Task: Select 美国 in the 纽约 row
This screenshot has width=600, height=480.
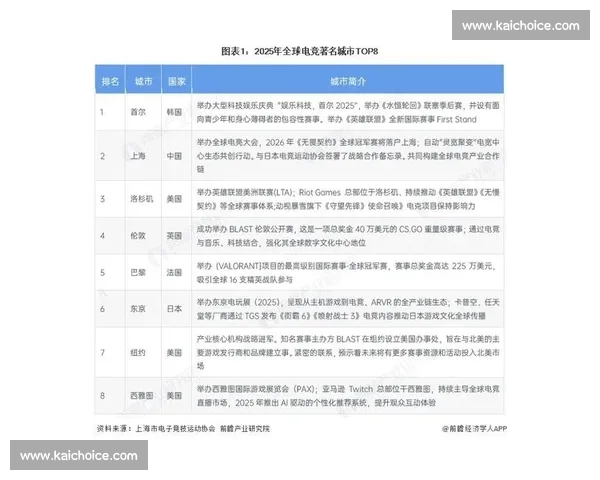Action: coord(174,352)
